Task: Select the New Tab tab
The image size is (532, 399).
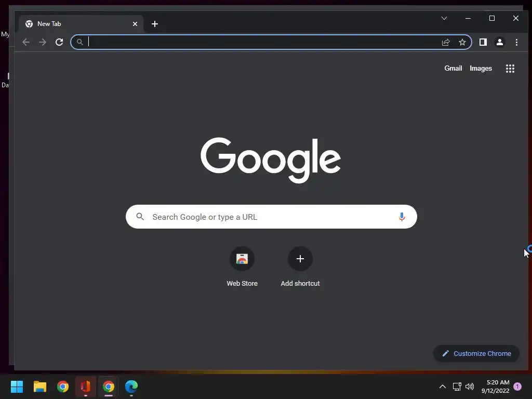Action: pos(82,24)
